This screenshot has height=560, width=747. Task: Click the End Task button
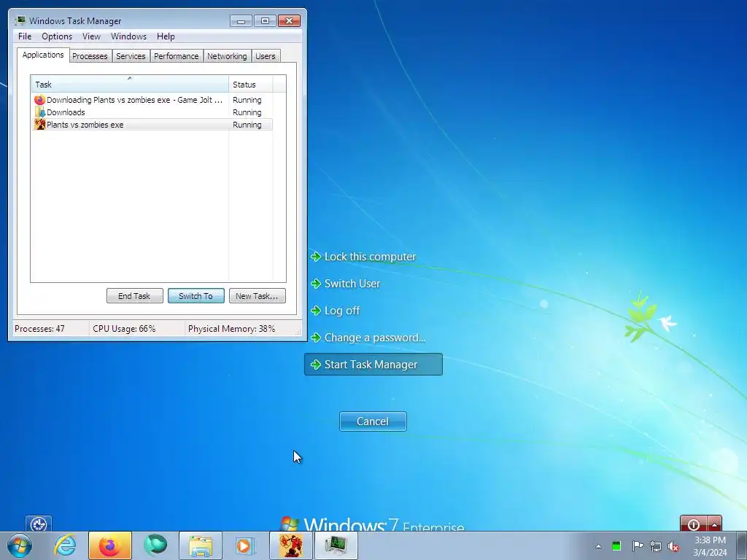pyautogui.click(x=135, y=296)
